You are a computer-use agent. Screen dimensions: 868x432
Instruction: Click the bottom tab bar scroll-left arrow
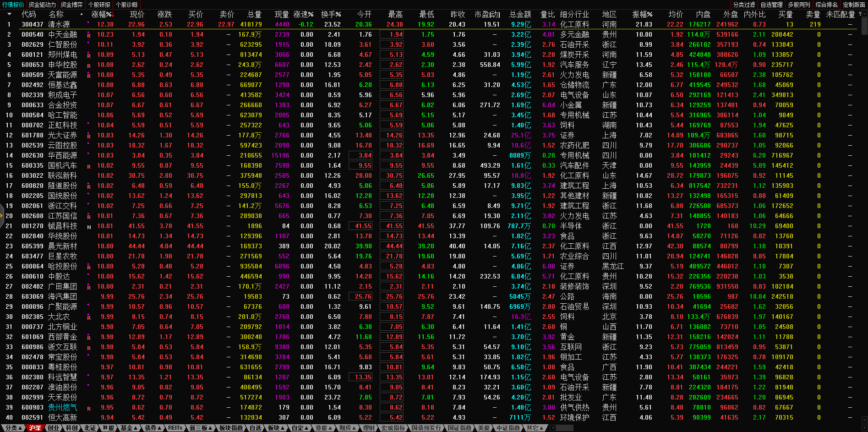pos(553,428)
